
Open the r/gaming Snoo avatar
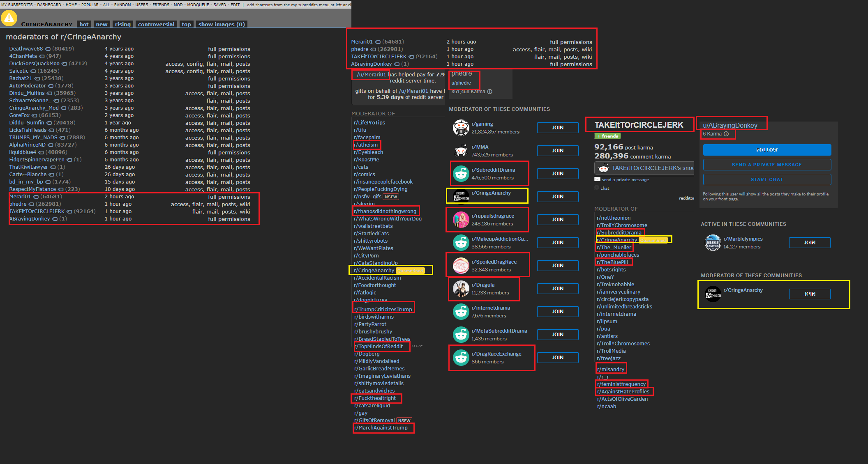[461, 128]
